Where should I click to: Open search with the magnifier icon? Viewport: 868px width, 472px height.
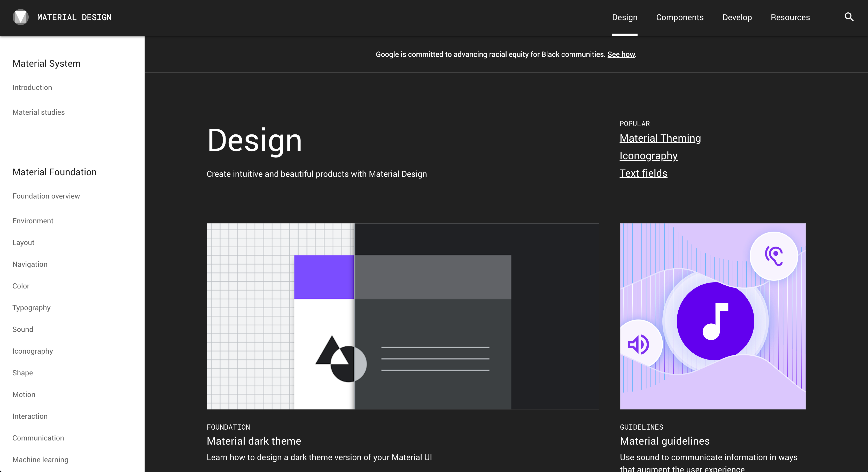[x=849, y=17]
